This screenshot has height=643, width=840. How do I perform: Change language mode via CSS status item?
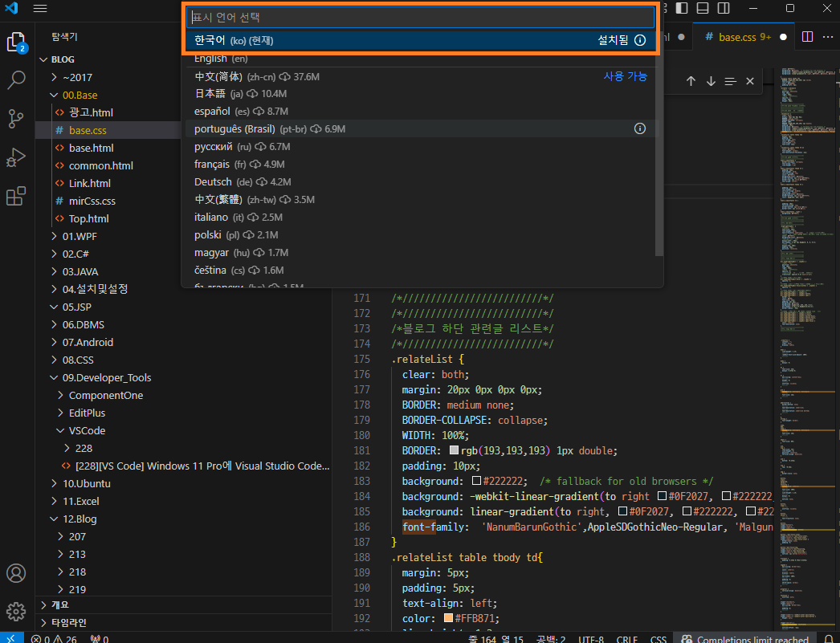658,639
